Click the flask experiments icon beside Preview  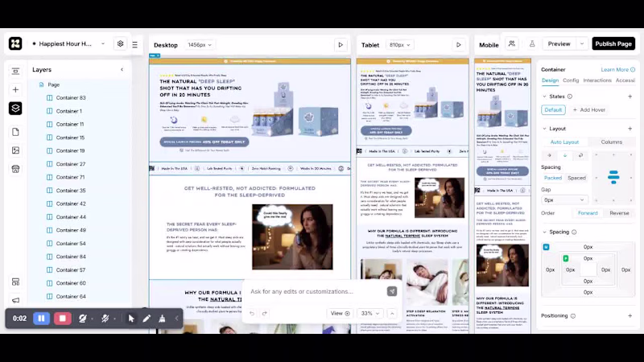coord(532,43)
